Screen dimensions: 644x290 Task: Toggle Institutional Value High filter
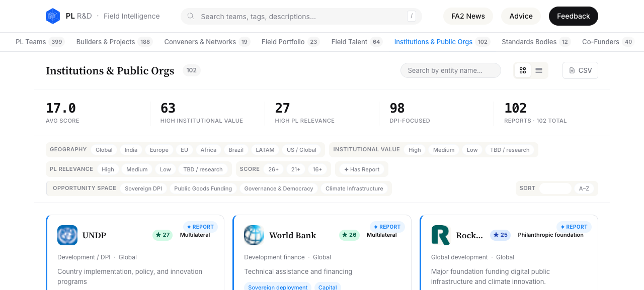pyautogui.click(x=415, y=150)
